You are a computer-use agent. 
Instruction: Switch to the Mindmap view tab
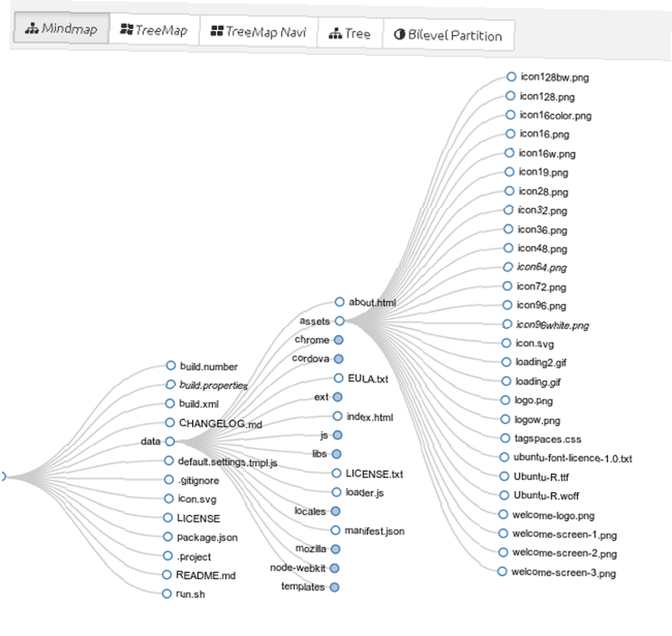(61, 28)
